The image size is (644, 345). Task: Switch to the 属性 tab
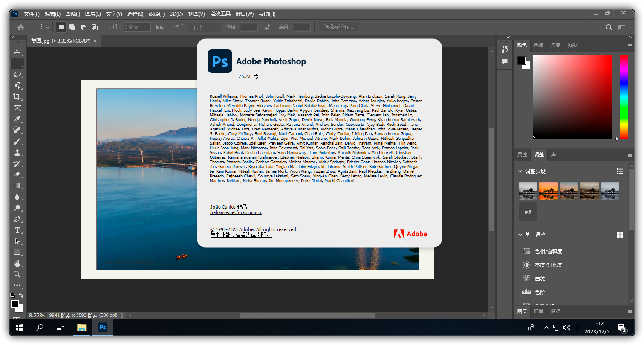pyautogui.click(x=522, y=154)
